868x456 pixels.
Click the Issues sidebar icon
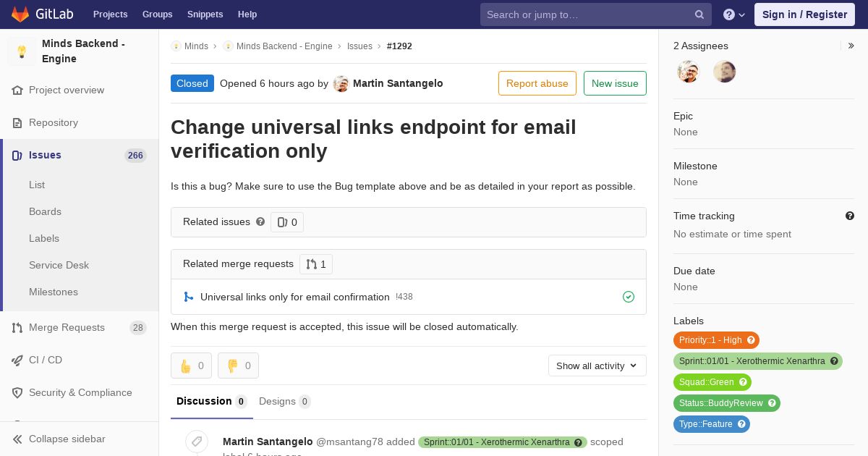tap(17, 156)
